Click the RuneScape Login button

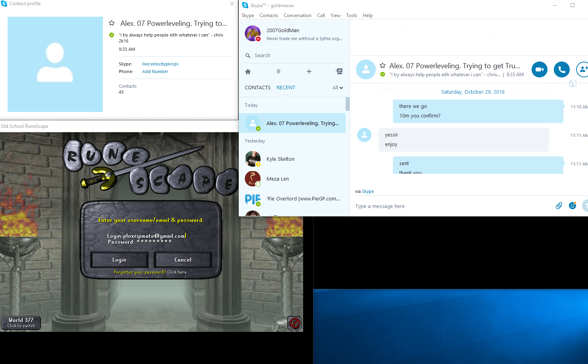(x=119, y=260)
